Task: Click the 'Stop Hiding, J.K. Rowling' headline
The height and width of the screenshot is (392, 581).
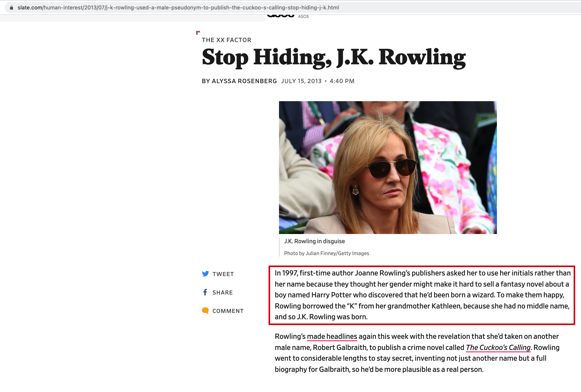Action: click(x=334, y=58)
